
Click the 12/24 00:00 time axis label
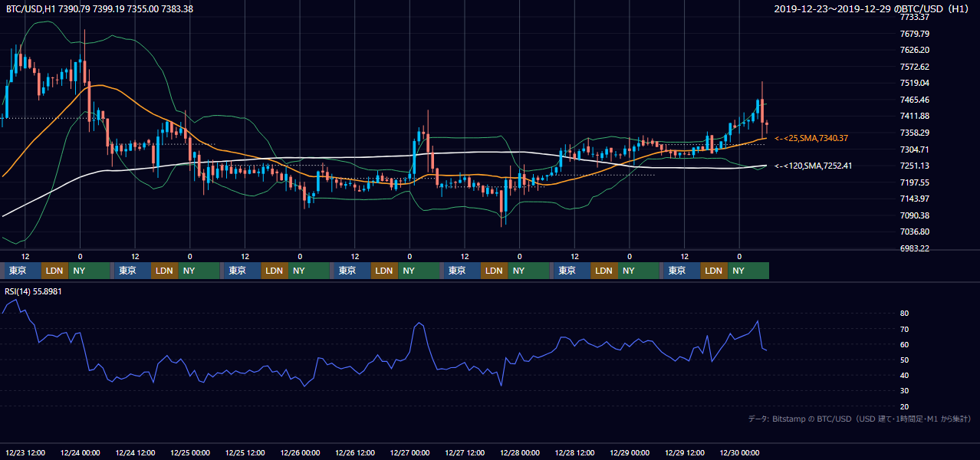(x=81, y=453)
